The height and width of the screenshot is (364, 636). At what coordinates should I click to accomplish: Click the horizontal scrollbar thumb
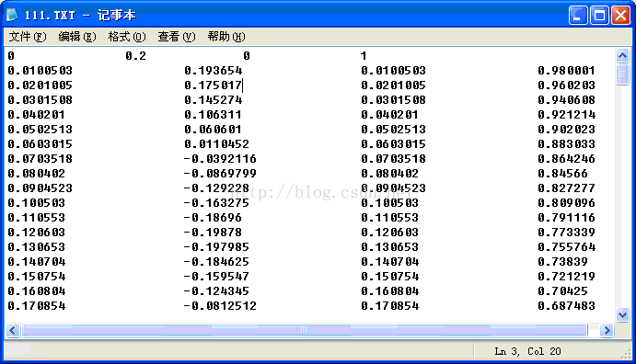tap(305, 331)
